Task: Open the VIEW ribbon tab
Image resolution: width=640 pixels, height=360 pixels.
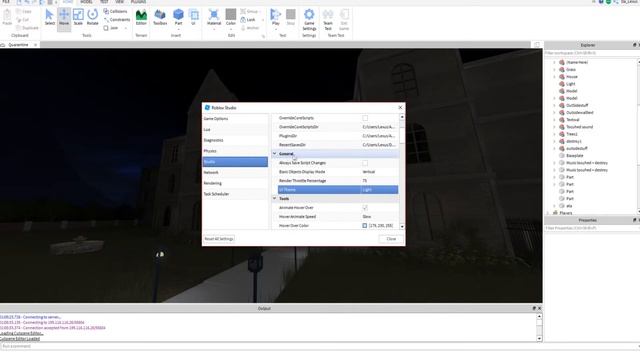Action: pos(120,2)
